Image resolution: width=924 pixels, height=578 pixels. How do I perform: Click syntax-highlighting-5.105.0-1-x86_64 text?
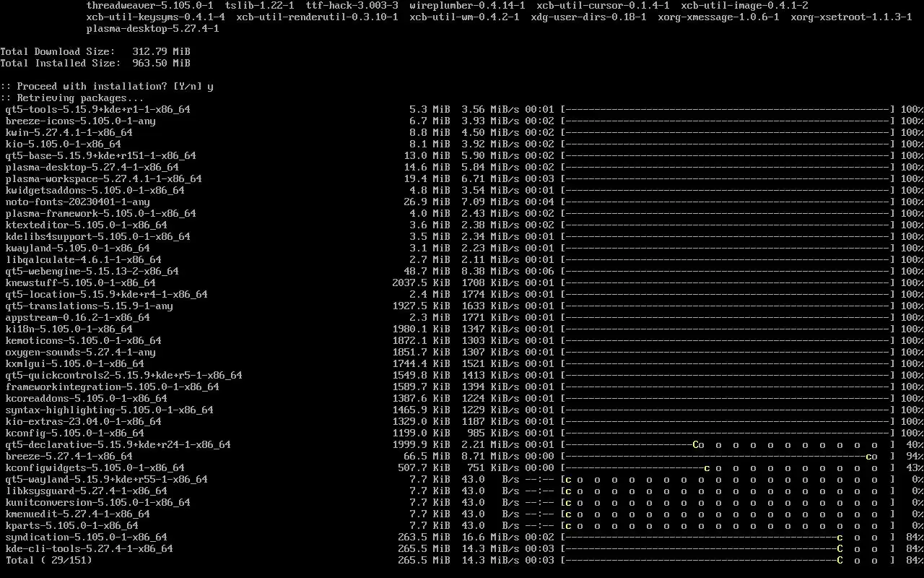[110, 410]
